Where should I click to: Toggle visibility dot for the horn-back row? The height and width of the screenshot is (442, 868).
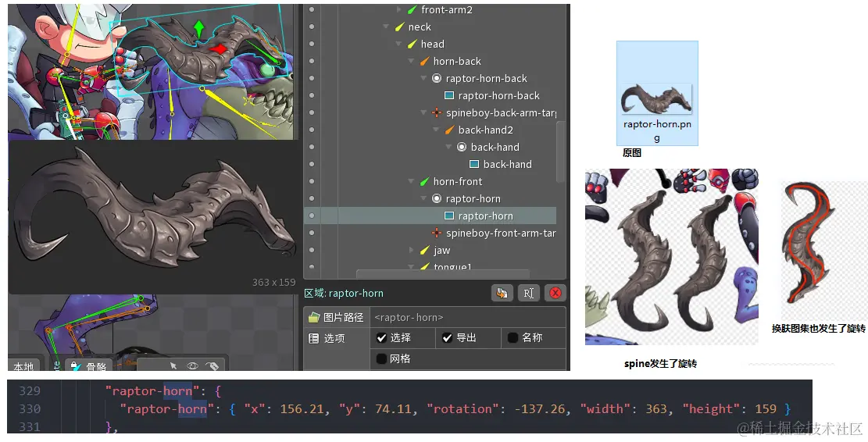click(x=312, y=62)
